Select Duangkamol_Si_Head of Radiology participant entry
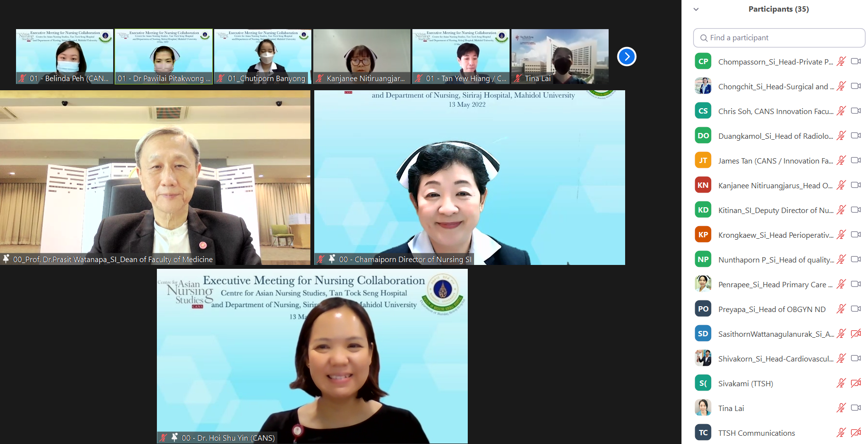Image resolution: width=868 pixels, height=444 pixels. (x=775, y=136)
